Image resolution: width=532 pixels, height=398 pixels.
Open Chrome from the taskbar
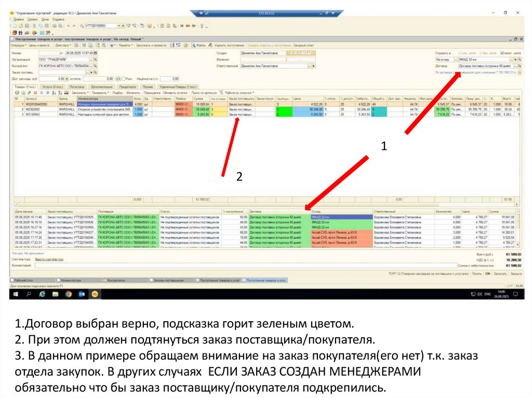(x=69, y=294)
